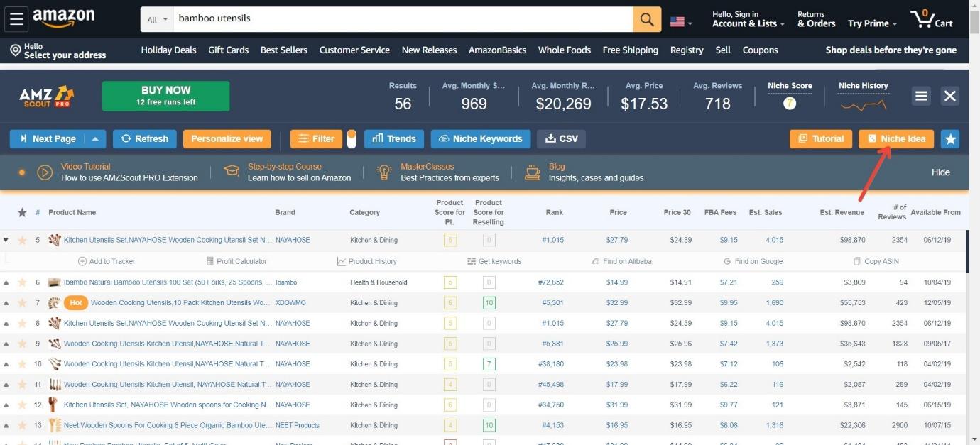The image size is (980, 445).
Task: Star product row number 11
Action: click(x=22, y=385)
